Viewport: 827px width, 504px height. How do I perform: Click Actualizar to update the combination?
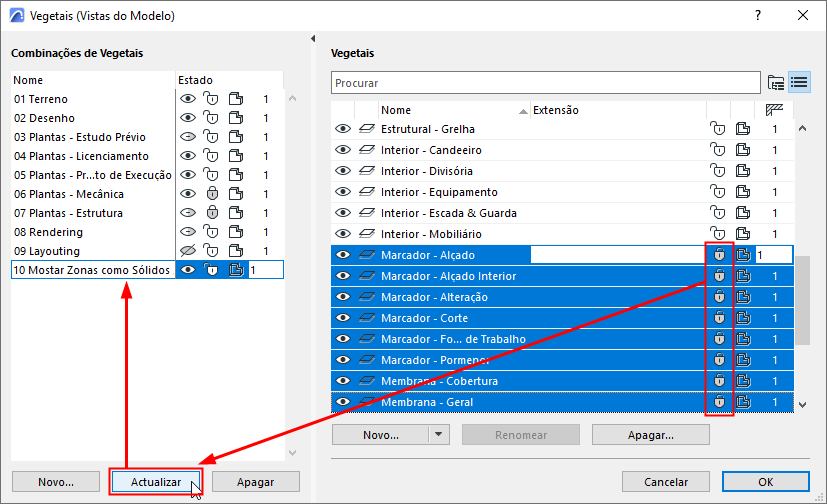click(156, 482)
